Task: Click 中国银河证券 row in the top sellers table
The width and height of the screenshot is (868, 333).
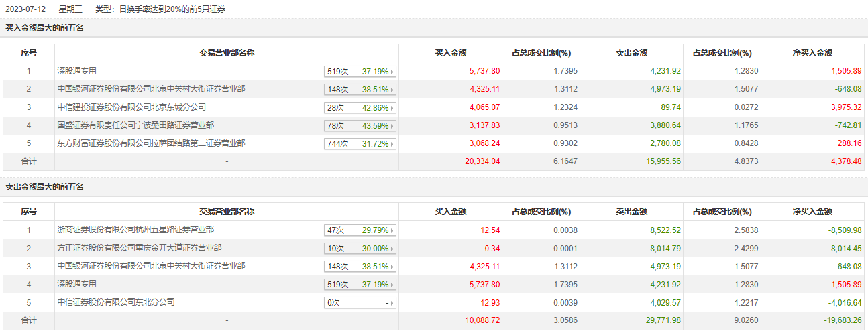Action: [151, 266]
